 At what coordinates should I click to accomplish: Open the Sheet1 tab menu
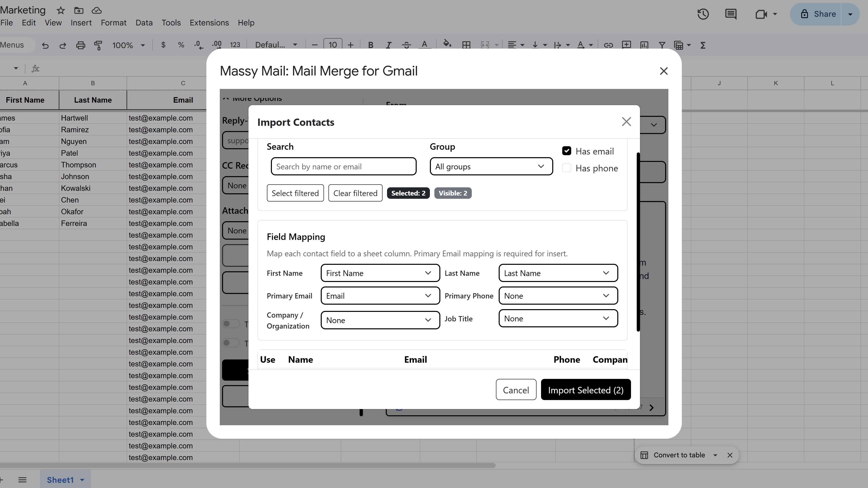(x=82, y=480)
